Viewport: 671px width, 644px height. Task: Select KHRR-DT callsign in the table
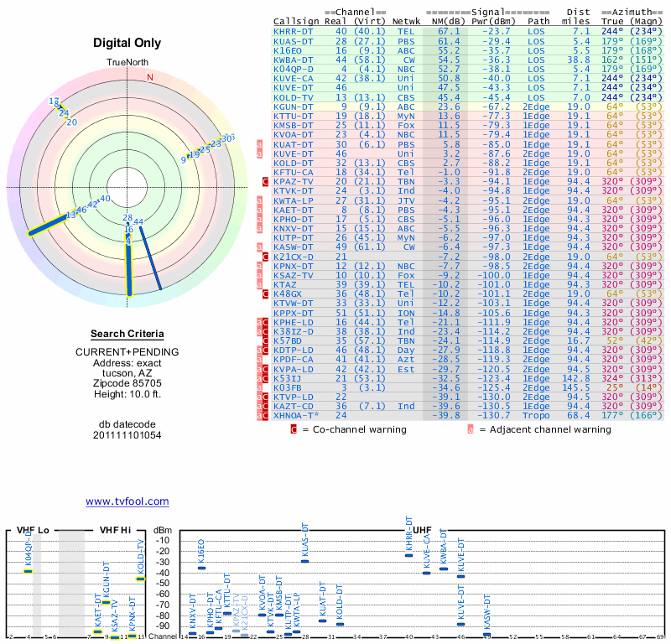coord(293,32)
